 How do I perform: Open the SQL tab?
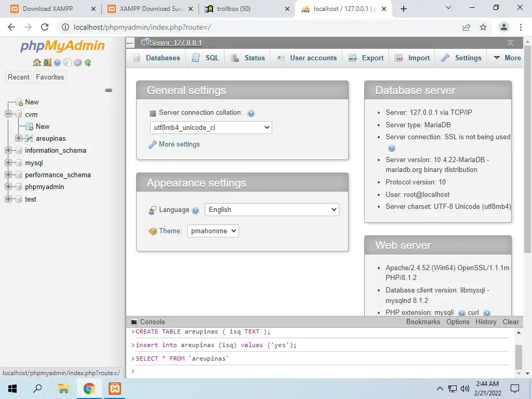205,58
